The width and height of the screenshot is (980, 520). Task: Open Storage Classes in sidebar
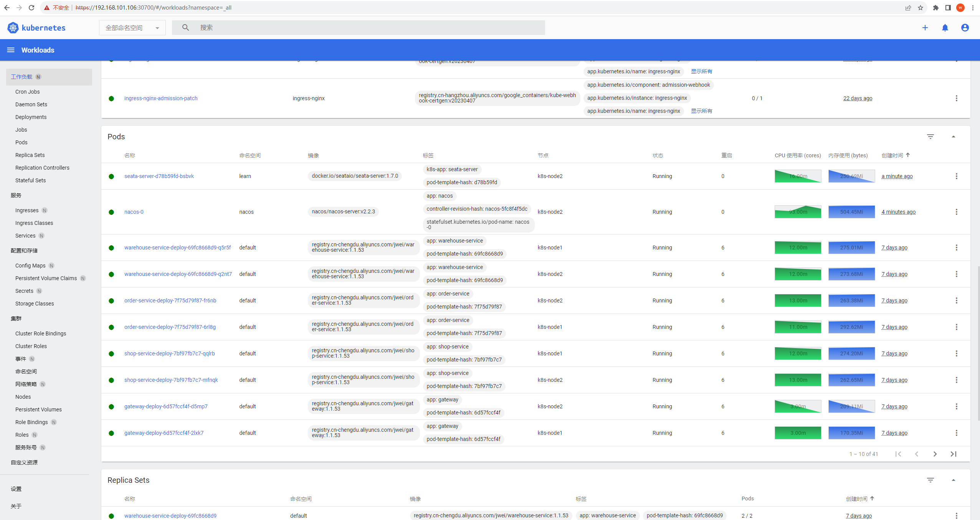35,304
